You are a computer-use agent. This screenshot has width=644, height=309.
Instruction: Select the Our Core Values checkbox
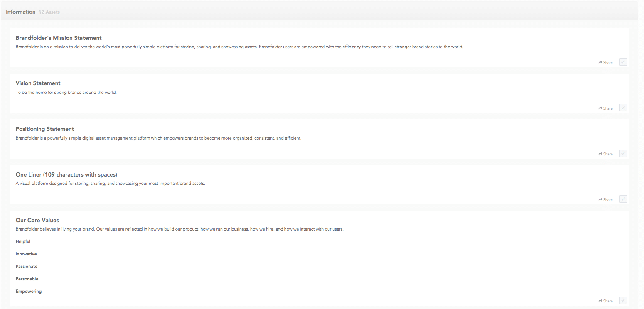coord(623,300)
